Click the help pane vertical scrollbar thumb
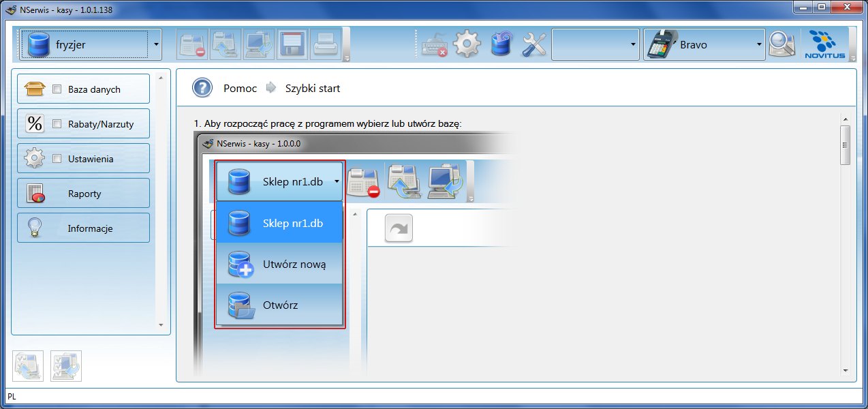 (845, 145)
